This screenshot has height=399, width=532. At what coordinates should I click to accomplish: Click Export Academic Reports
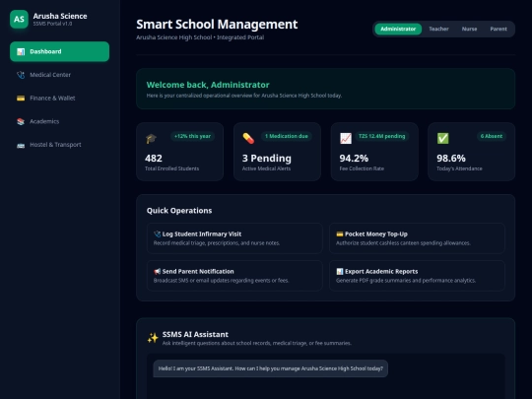tap(417, 276)
